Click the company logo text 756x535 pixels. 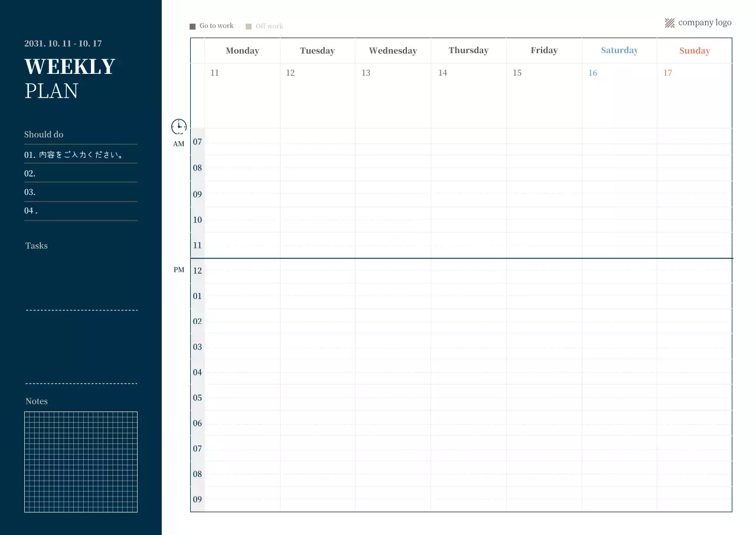tap(705, 22)
